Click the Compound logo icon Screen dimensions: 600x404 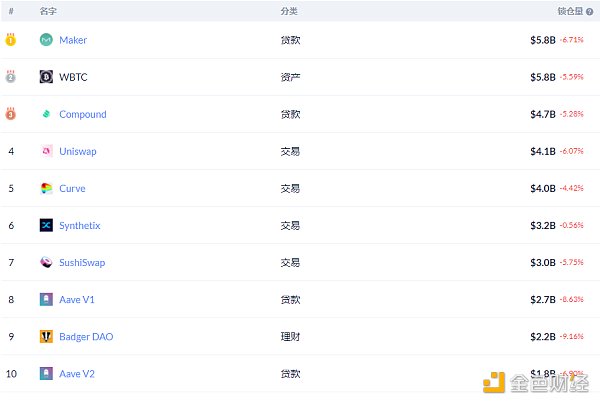coord(46,114)
